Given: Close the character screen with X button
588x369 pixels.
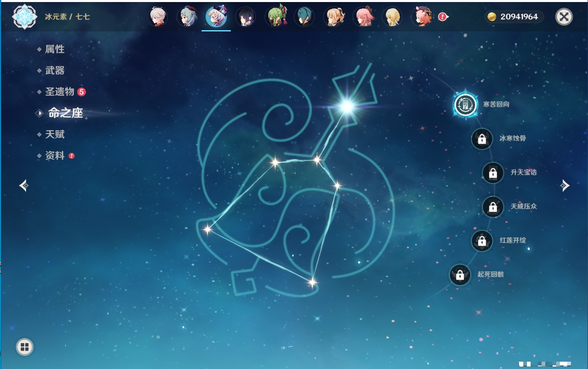Looking at the screenshot, I should [564, 17].
